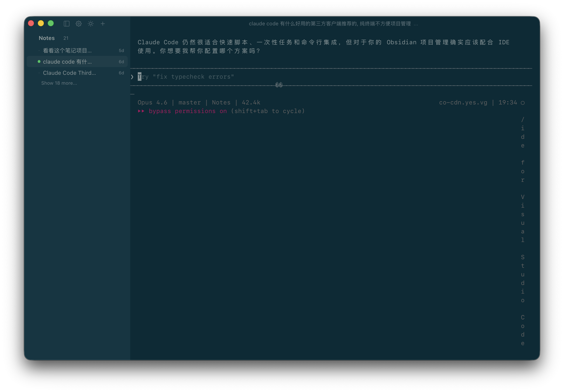The height and width of the screenshot is (392, 564).
Task: Click the '21' count beside Notes
Action: 66,38
